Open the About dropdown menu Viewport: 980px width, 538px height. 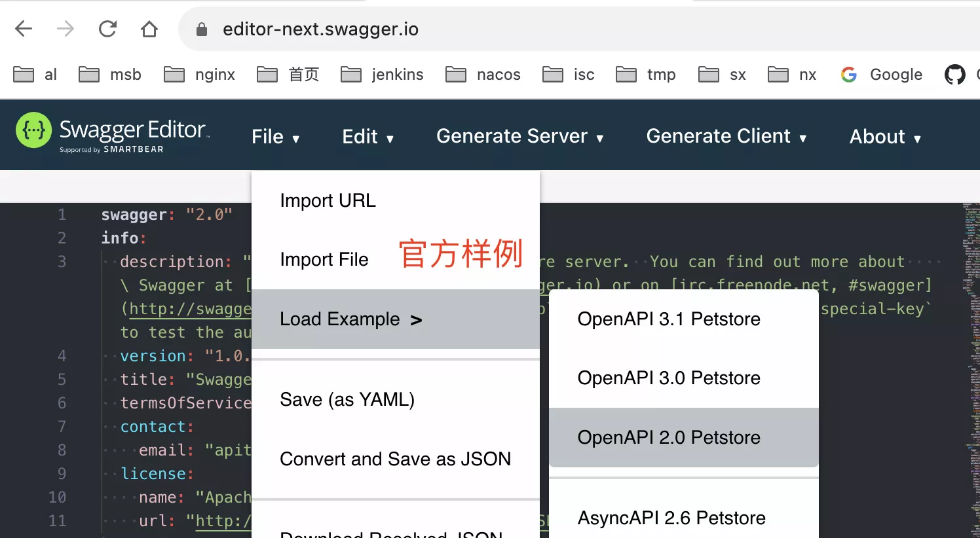pyautogui.click(x=885, y=137)
